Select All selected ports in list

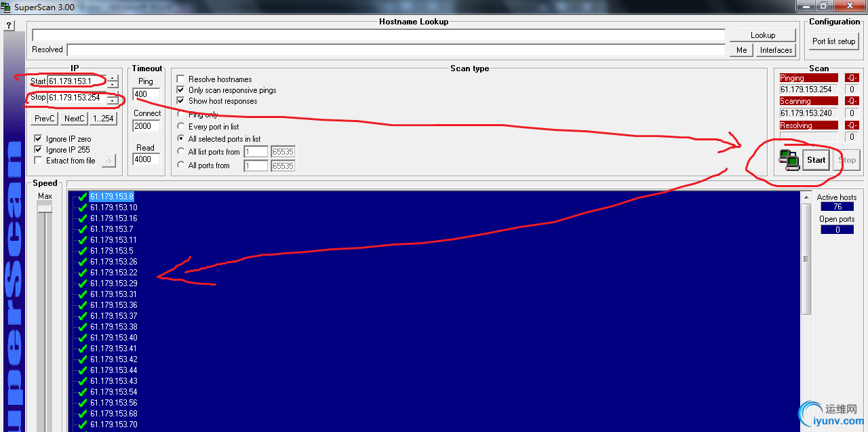tap(181, 139)
